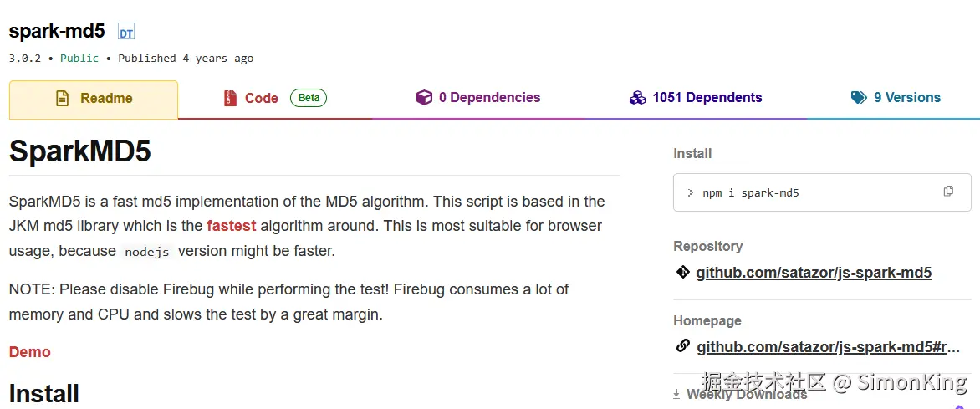Open the Demo link
The height and width of the screenshot is (409, 980).
click(30, 352)
